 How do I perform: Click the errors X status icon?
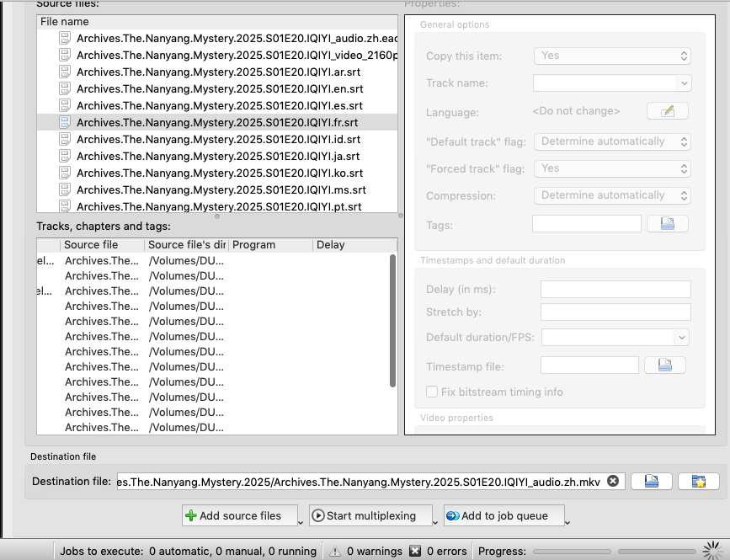point(415,551)
